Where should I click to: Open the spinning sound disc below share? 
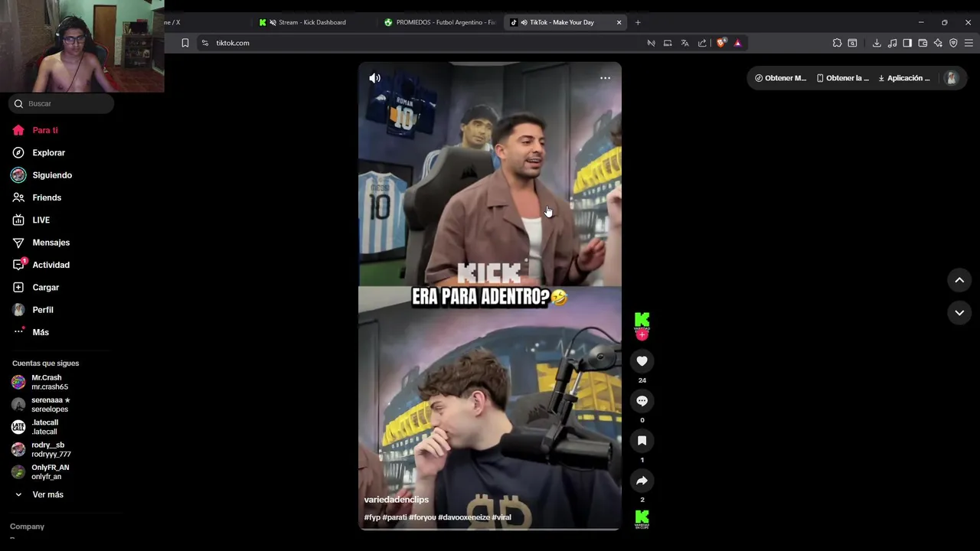[642, 520]
